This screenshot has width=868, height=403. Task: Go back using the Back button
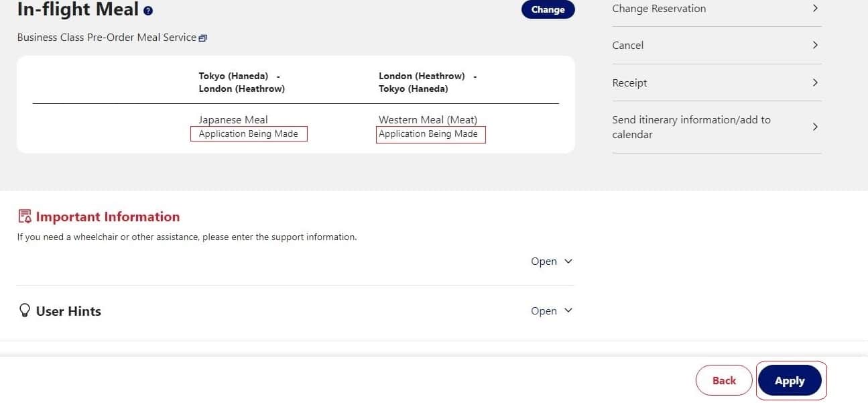tap(724, 380)
